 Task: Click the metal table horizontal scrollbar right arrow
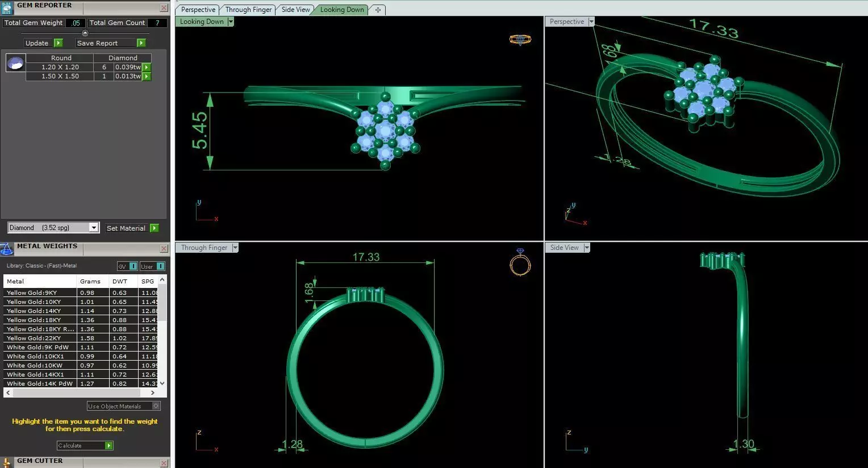click(152, 392)
